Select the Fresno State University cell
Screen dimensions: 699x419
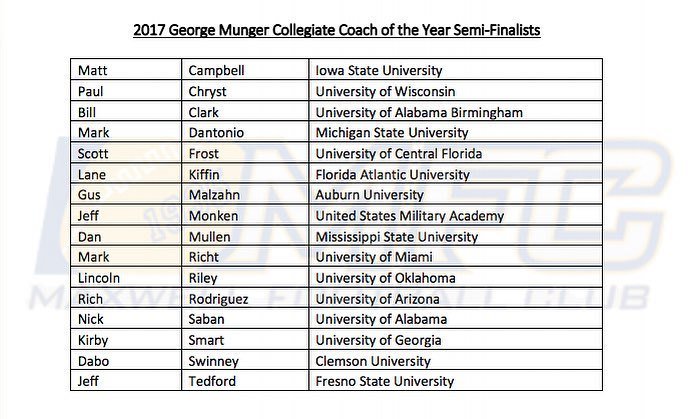pos(456,381)
